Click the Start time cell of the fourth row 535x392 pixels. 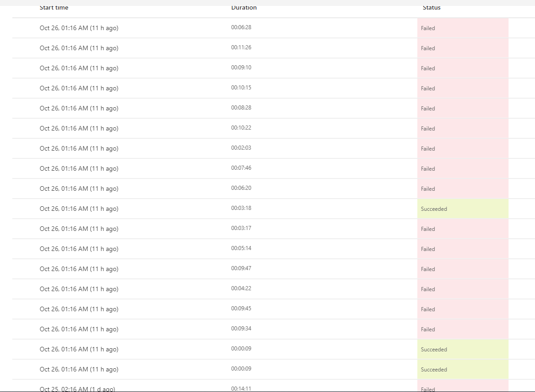(x=78, y=88)
